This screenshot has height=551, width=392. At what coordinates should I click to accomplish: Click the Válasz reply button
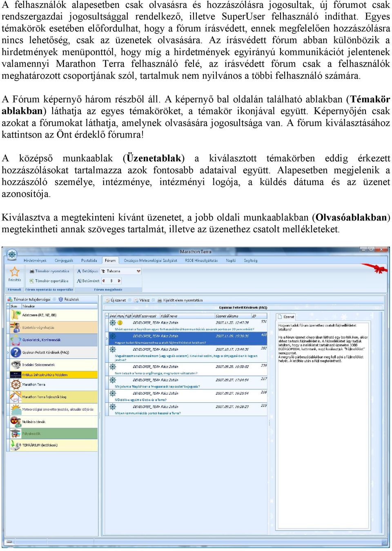coord(142,300)
